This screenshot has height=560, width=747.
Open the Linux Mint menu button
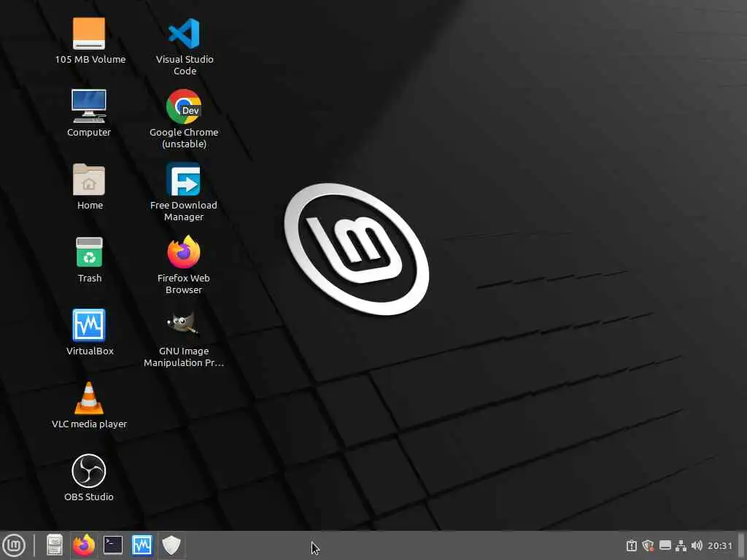point(15,545)
